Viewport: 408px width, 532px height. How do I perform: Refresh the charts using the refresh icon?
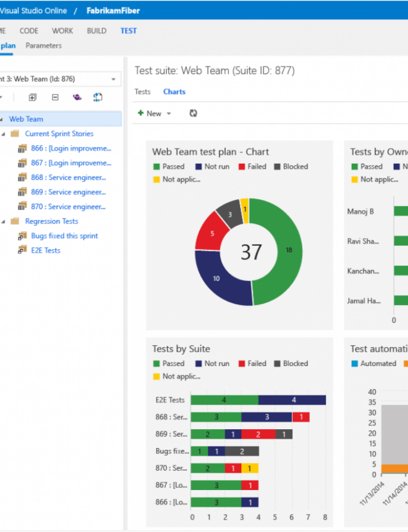[193, 113]
